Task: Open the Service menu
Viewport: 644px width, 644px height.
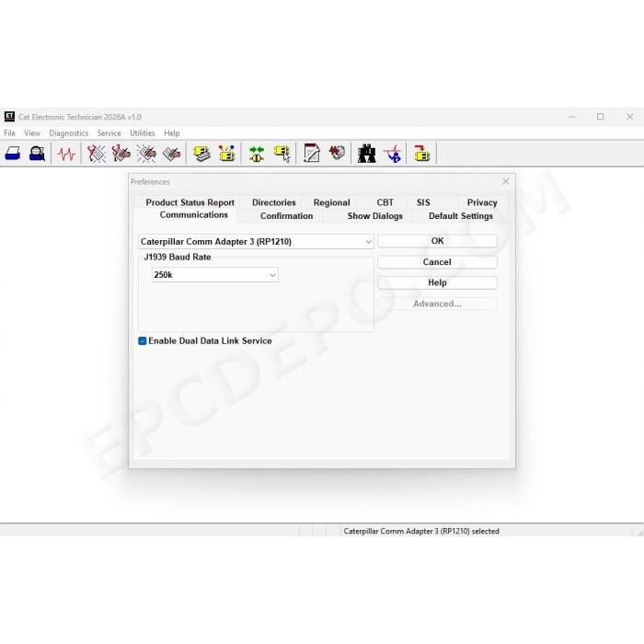Action: (x=109, y=133)
